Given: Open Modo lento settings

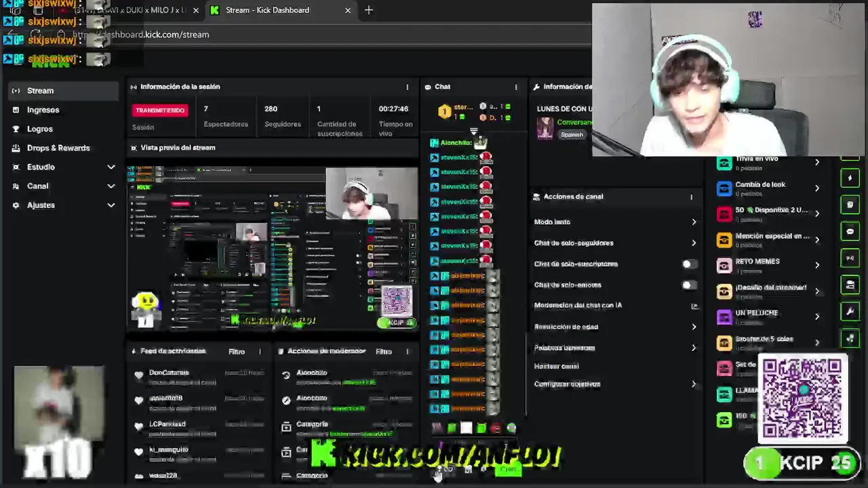Looking at the screenshot, I should point(616,222).
